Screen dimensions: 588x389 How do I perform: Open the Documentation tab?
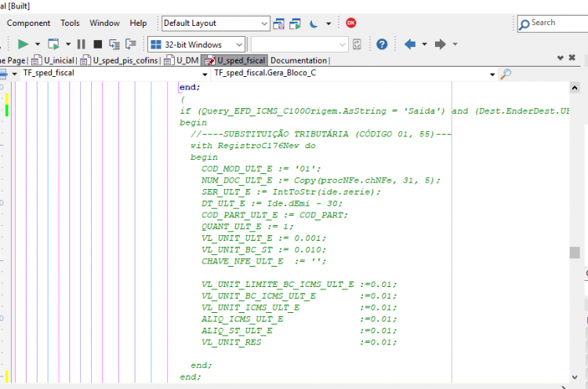(299, 60)
